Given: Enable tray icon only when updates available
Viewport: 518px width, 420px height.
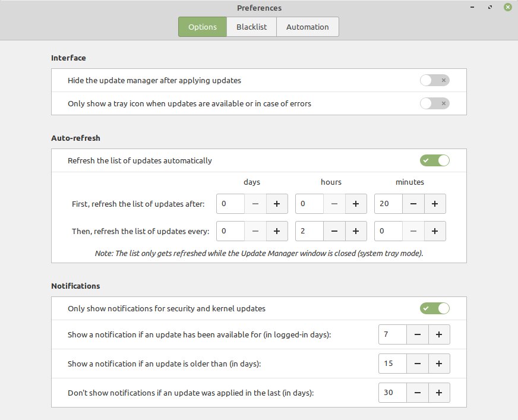Looking at the screenshot, I should tap(434, 103).
